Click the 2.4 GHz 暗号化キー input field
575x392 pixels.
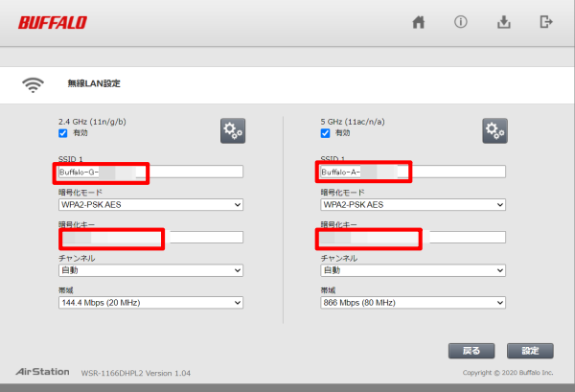tap(150, 238)
